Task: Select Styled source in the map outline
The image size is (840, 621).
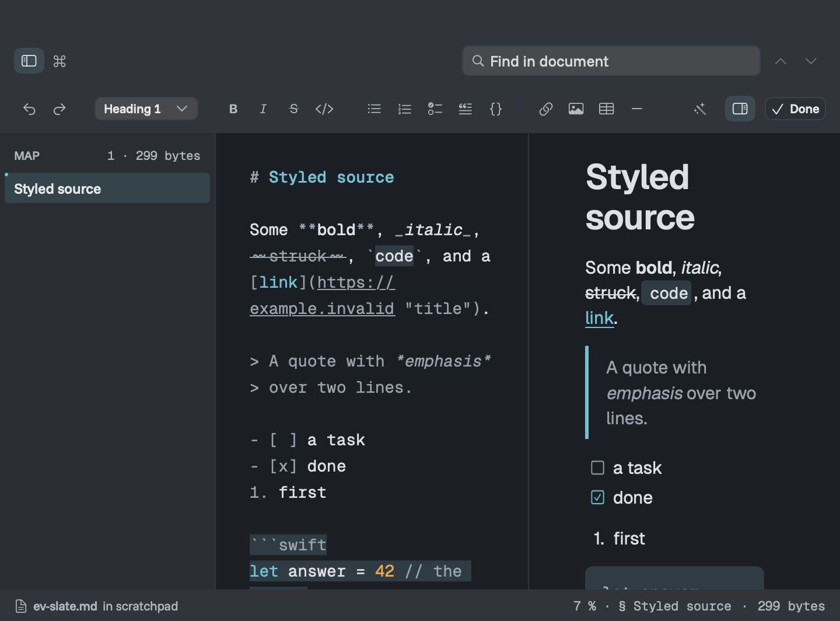Action: click(107, 188)
